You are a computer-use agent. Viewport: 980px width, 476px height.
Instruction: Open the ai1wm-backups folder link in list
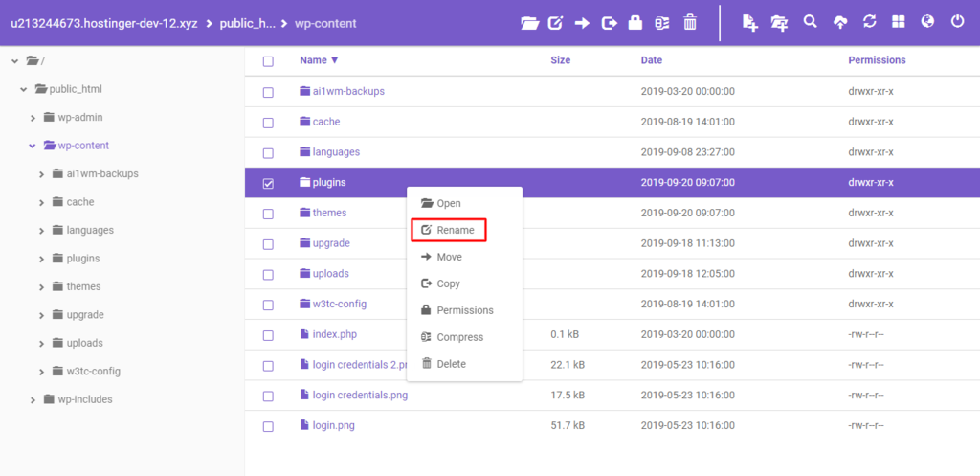[347, 91]
